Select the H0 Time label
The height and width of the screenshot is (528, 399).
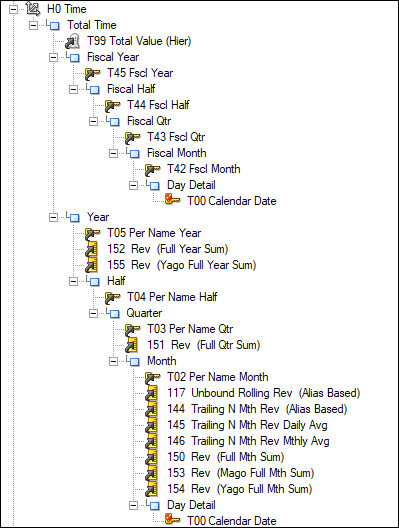[x=67, y=9]
